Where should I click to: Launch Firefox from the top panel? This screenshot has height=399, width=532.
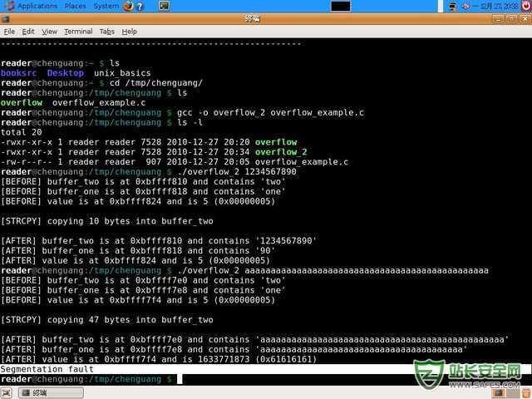point(128,6)
